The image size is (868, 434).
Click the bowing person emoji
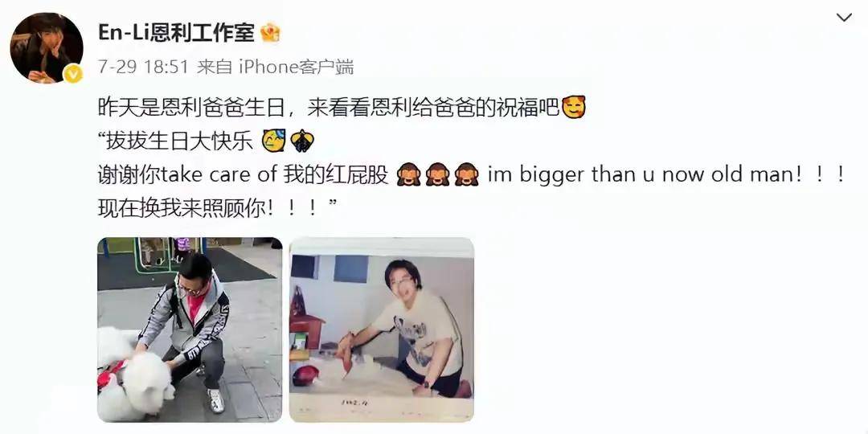coord(302,141)
